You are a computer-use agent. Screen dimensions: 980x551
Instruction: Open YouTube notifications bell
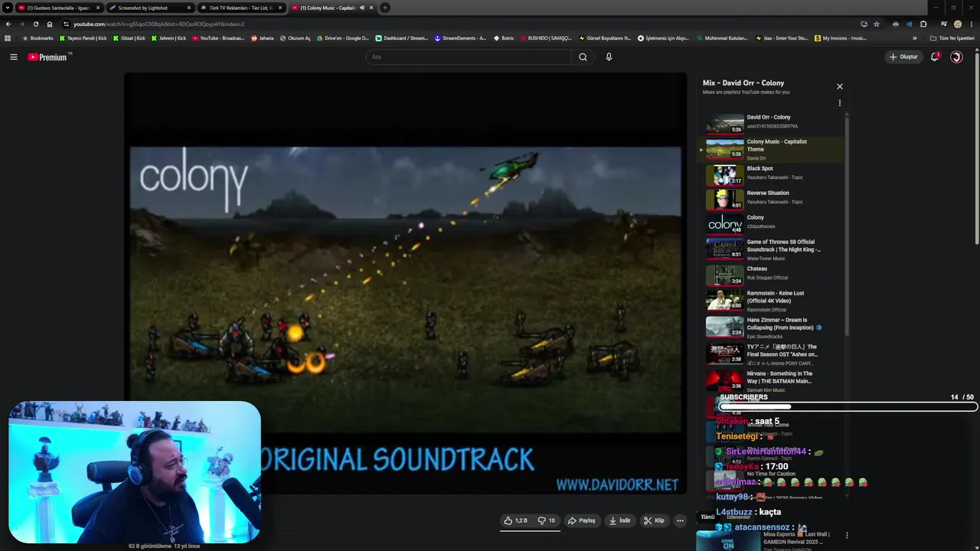tap(935, 57)
